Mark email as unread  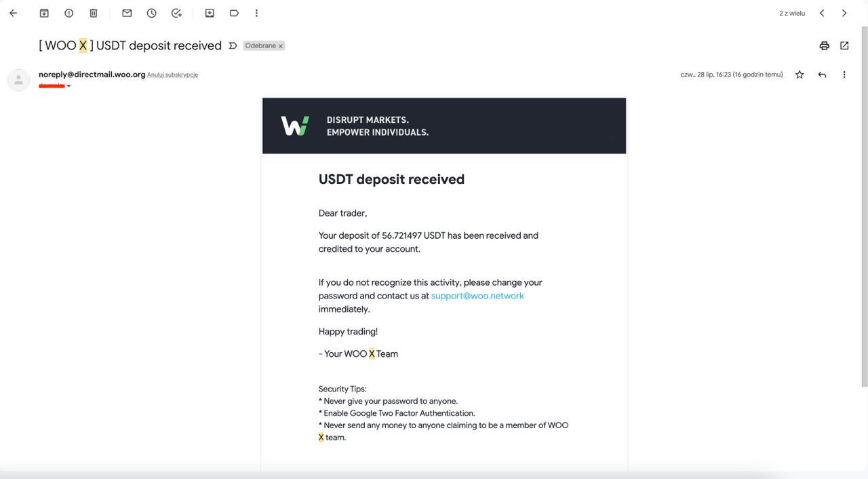[x=127, y=13]
